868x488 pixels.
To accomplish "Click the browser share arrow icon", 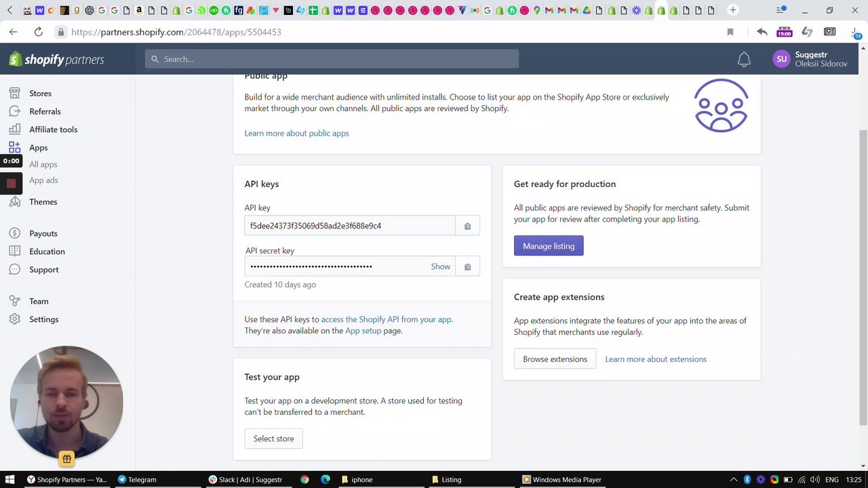I will (x=762, y=32).
